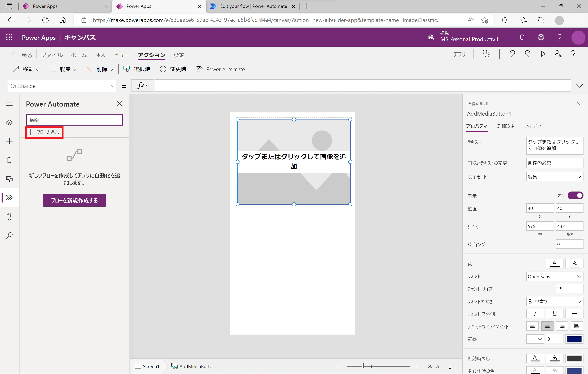Image resolution: width=588 pixels, height=374 pixels.
Task: Open the 挿入 menu tab
Action: tap(100, 55)
